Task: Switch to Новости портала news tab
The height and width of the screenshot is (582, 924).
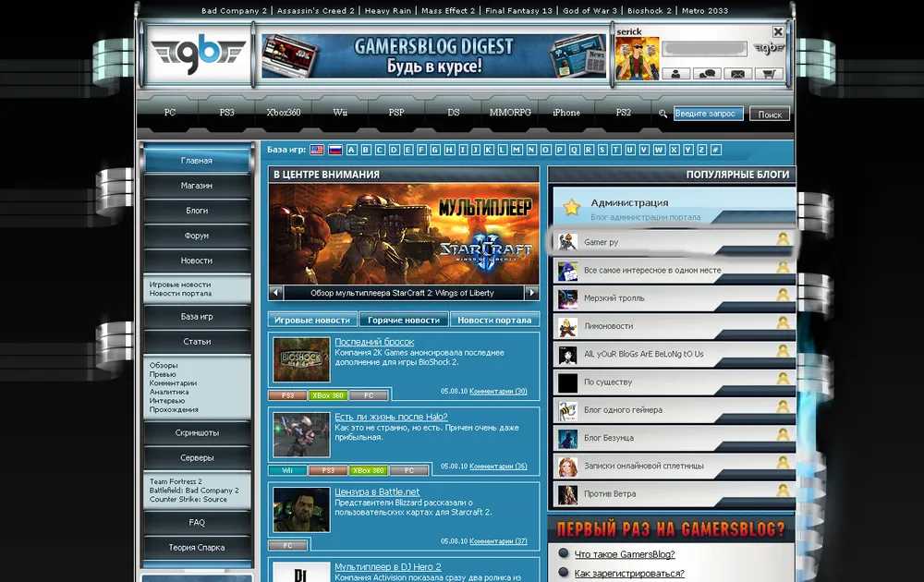Action: (x=494, y=320)
